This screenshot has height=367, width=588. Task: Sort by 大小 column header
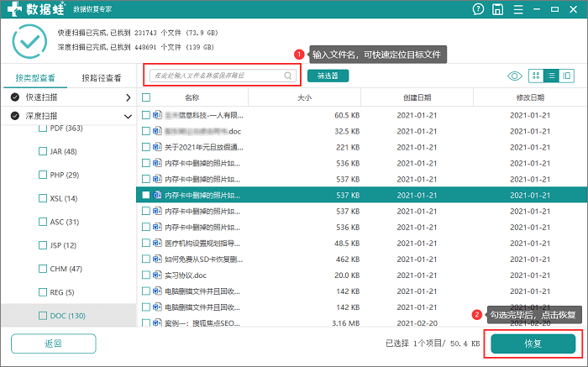tap(304, 98)
